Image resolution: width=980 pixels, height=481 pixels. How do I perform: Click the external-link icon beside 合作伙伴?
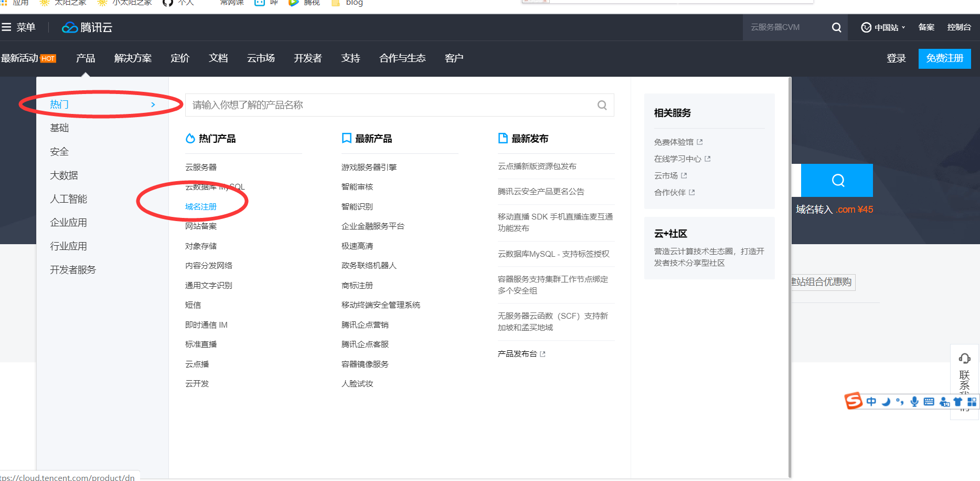click(x=692, y=192)
